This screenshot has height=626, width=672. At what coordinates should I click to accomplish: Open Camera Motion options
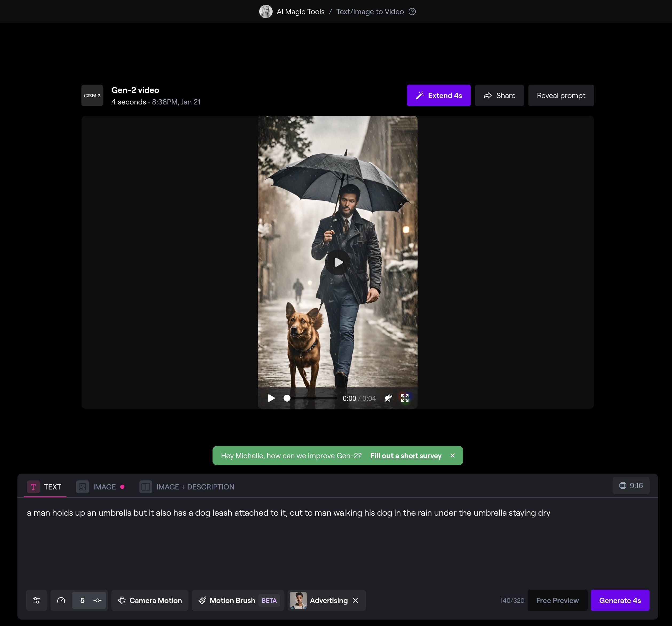150,600
